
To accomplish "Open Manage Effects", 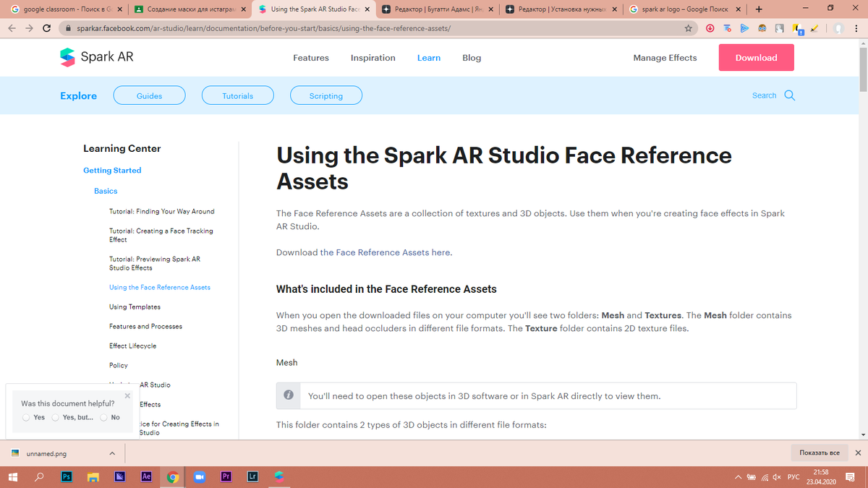I will [x=665, y=58].
